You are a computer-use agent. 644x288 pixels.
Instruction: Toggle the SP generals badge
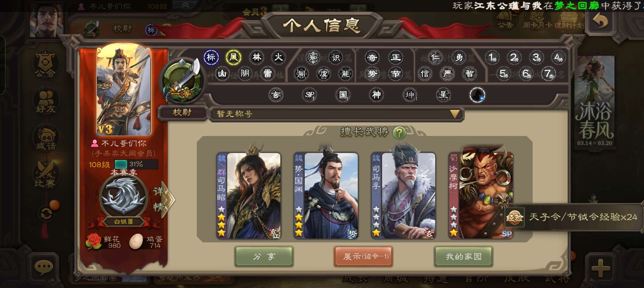(x=310, y=95)
